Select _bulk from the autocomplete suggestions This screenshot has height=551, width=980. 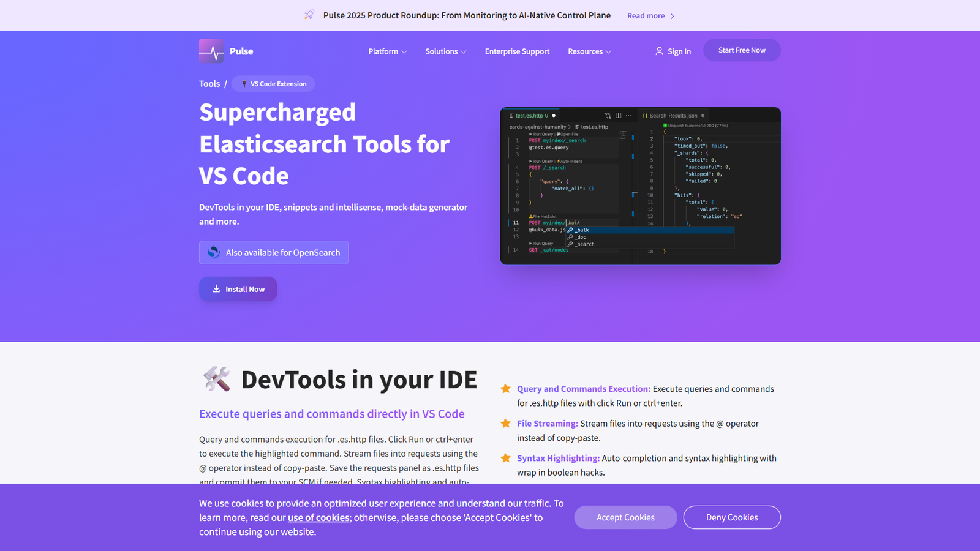(x=581, y=230)
